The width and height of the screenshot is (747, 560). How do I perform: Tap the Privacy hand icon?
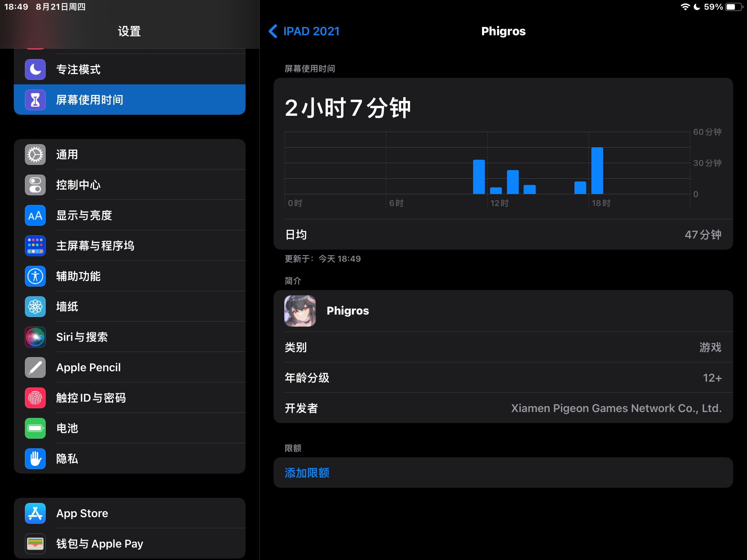coord(35,459)
